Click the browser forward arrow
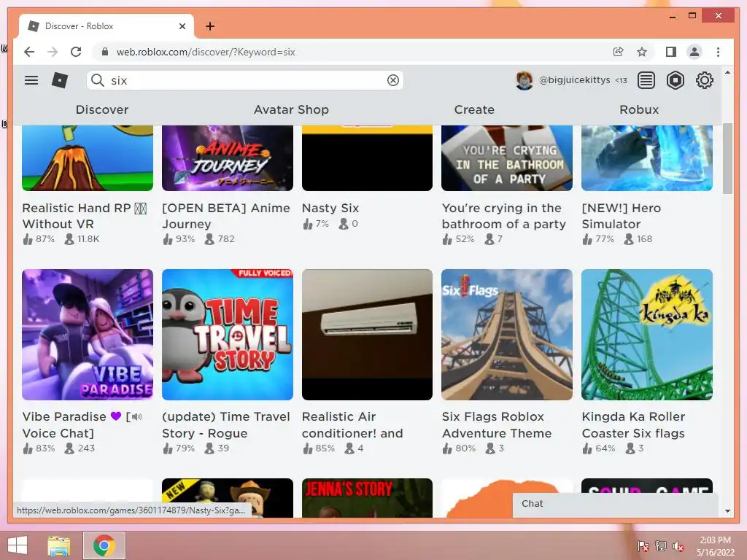This screenshot has height=560, width=747. click(x=53, y=52)
